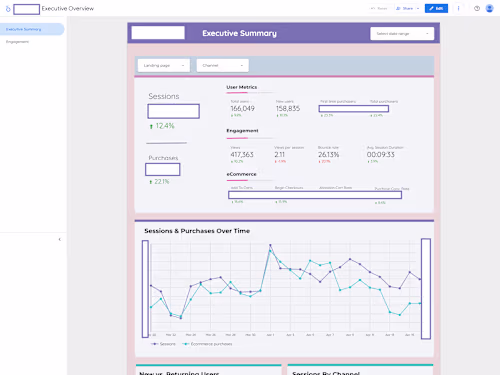Screen dimensions: 500x375
Task: Open the Channel filter dropdown
Action: click(223, 65)
